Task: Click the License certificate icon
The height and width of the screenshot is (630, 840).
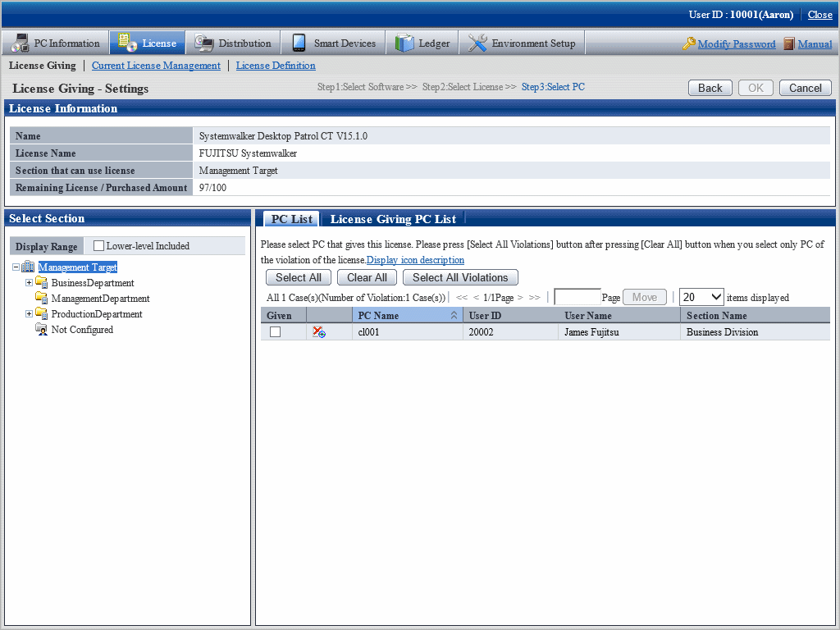Action: 127,43
